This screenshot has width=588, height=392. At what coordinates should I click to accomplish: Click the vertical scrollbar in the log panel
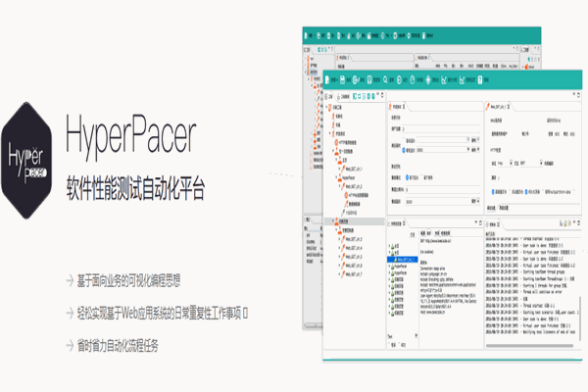(x=580, y=318)
